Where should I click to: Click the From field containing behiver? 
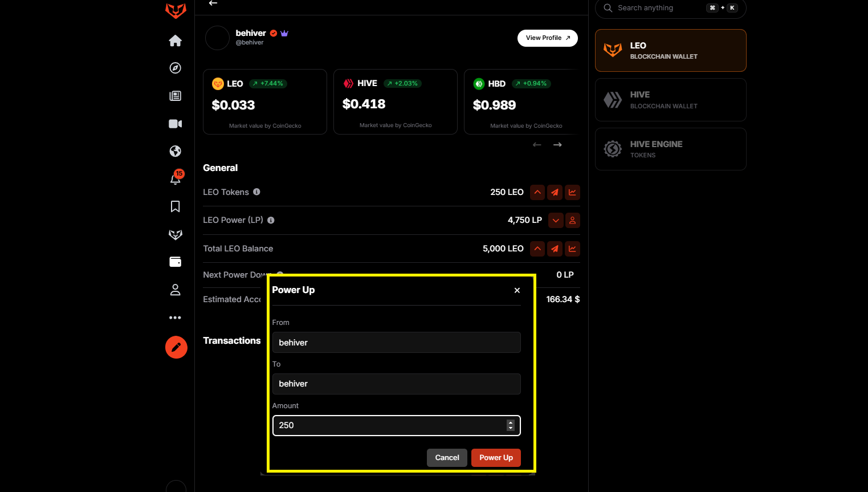397,343
